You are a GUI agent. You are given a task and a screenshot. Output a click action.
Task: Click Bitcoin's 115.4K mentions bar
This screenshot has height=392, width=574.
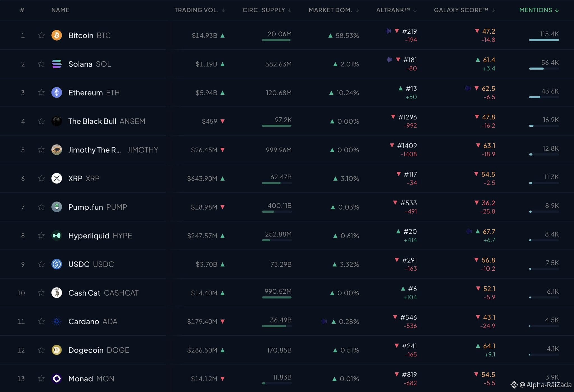[544, 40]
